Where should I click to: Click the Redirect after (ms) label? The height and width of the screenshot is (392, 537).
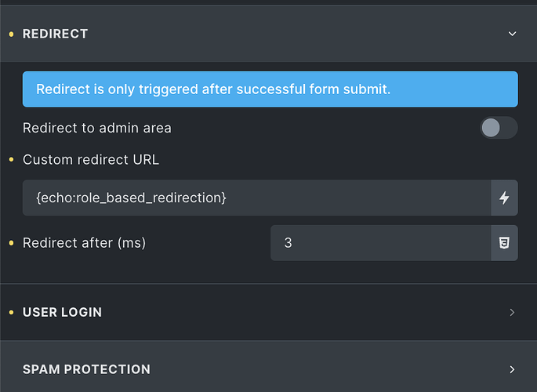(x=84, y=243)
